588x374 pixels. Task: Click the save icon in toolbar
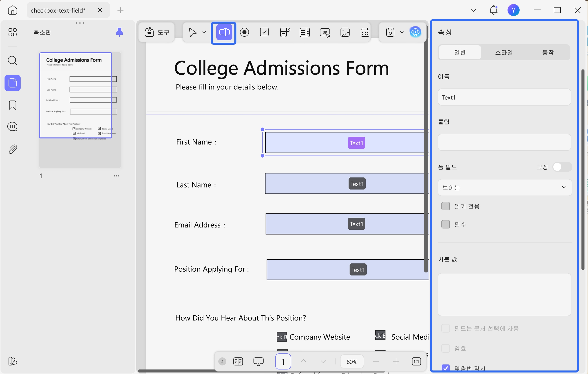point(390,32)
